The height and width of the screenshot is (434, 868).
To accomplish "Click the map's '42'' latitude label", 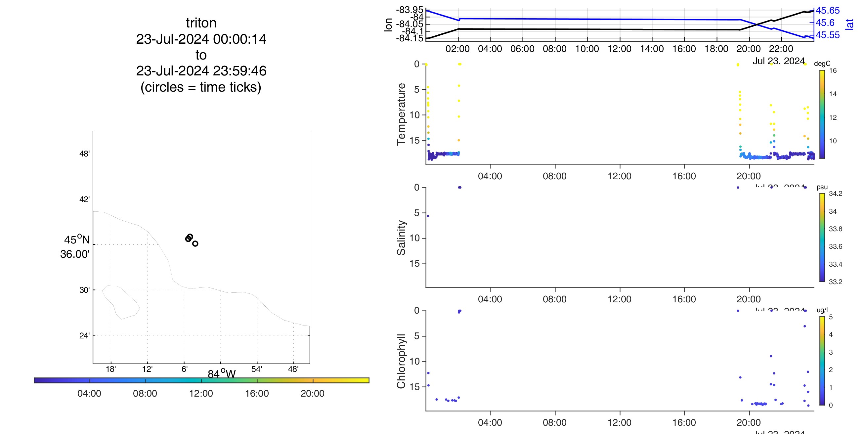I will click(x=85, y=199).
